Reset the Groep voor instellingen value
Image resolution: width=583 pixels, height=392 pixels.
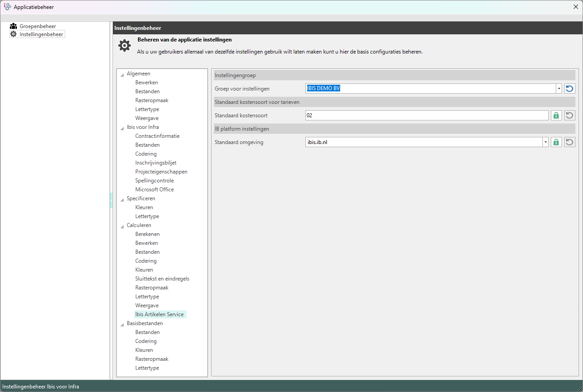pyautogui.click(x=569, y=89)
